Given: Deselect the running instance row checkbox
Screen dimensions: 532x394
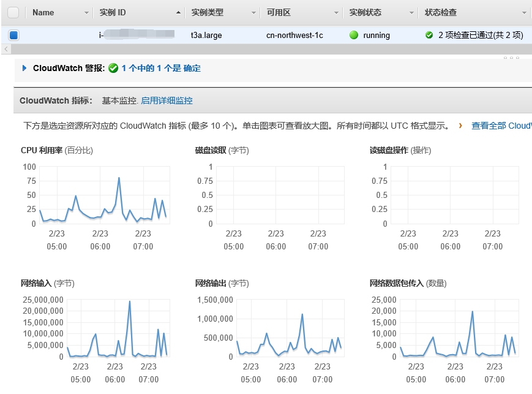Looking at the screenshot, I should 13,36.
